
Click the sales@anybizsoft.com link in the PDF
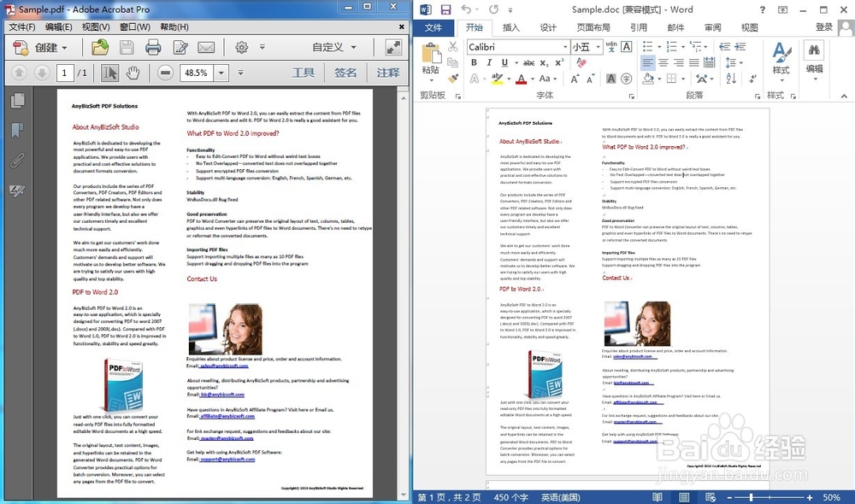tap(224, 366)
